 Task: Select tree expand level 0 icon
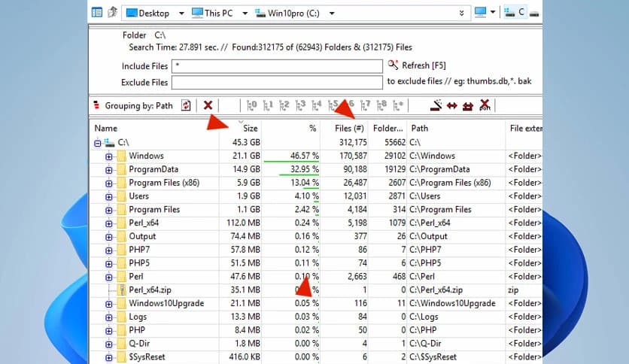(252, 105)
